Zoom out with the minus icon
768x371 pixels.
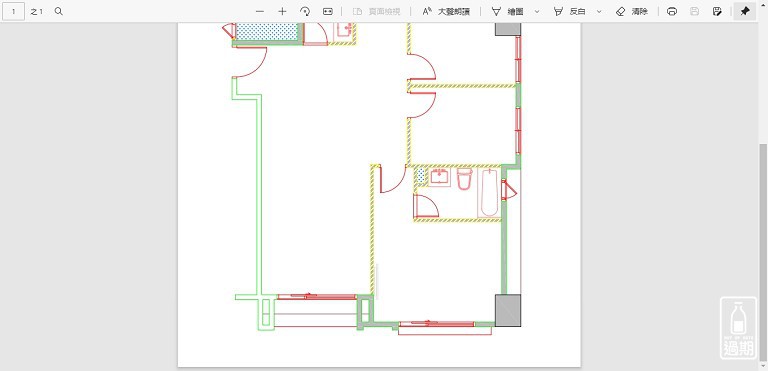(x=260, y=11)
